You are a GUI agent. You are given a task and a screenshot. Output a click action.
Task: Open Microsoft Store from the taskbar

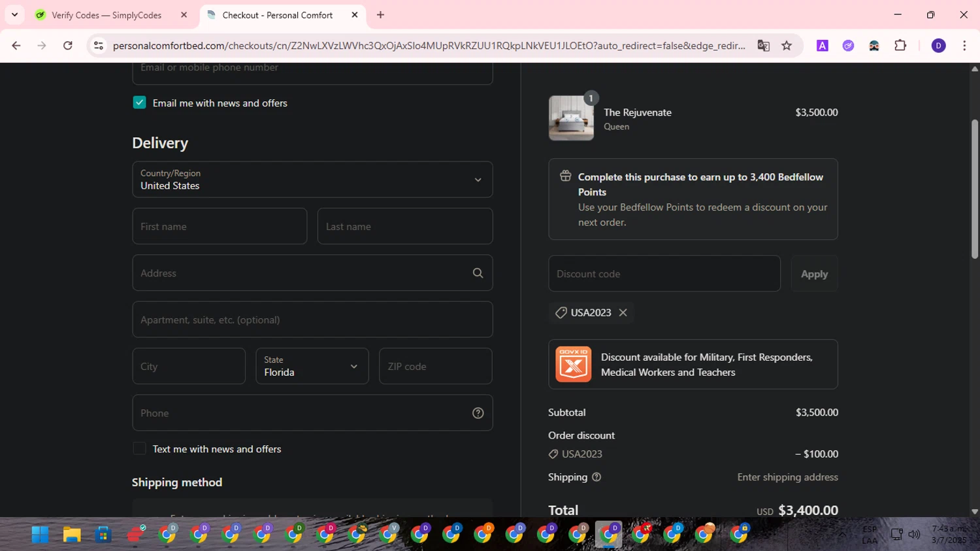[x=103, y=535]
